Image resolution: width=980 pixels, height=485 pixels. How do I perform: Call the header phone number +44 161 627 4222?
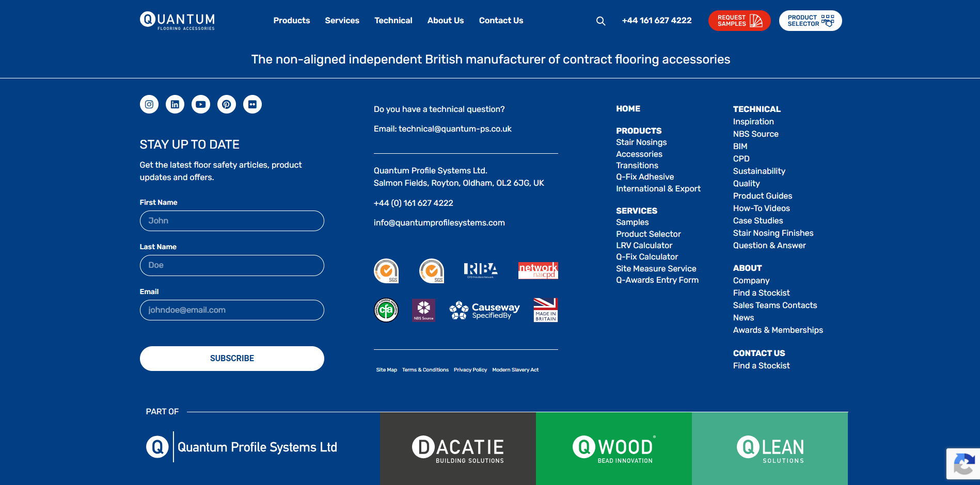click(x=657, y=21)
